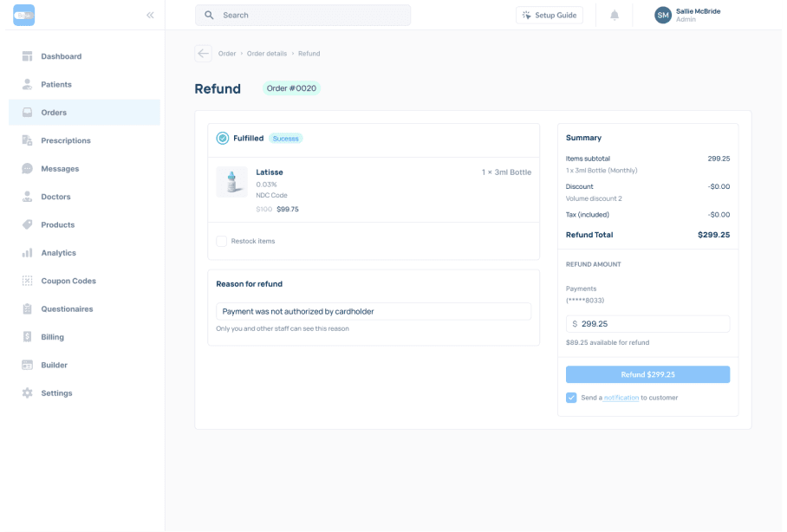Click the search magnifier icon
Image resolution: width=787 pixels, height=532 pixels.
pos(210,16)
